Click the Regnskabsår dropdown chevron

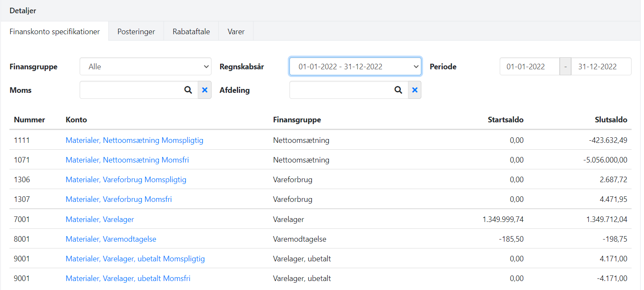point(416,66)
